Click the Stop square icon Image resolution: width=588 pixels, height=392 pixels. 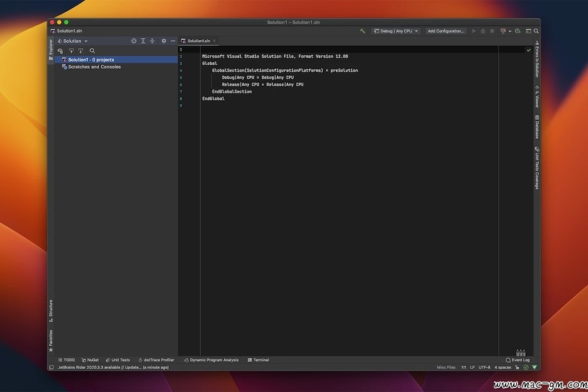coord(492,31)
